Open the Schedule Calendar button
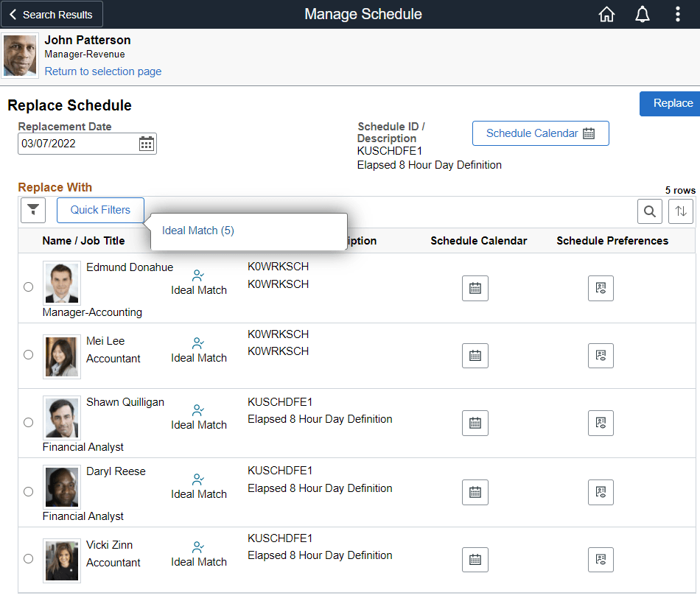The height and width of the screenshot is (615, 700). click(x=540, y=133)
